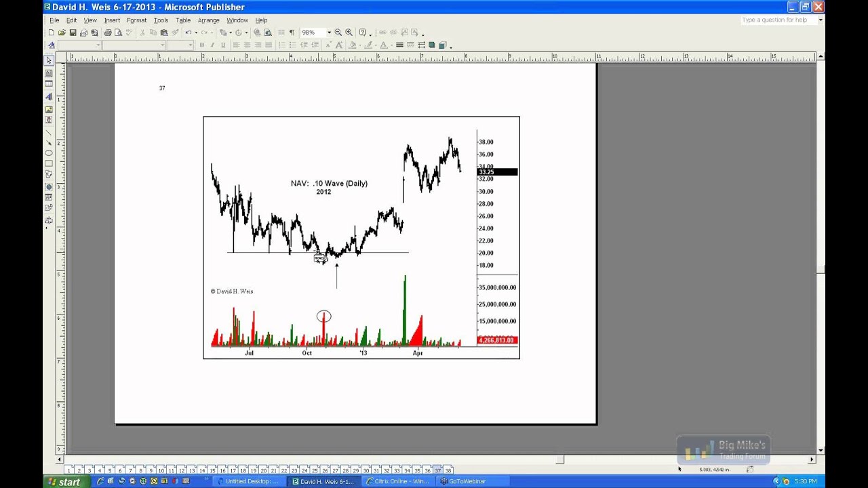Open the Insert menu
This screenshot has width=868, height=488.
pos(112,20)
